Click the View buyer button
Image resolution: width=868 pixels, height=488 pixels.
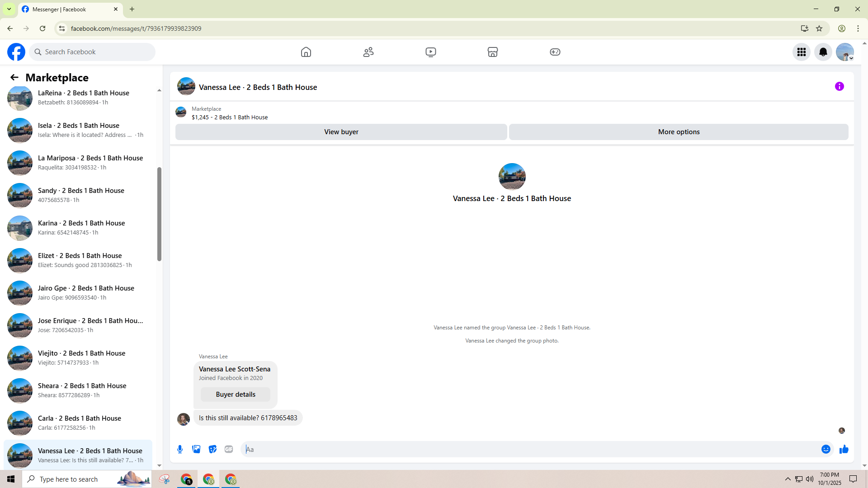[x=341, y=132]
